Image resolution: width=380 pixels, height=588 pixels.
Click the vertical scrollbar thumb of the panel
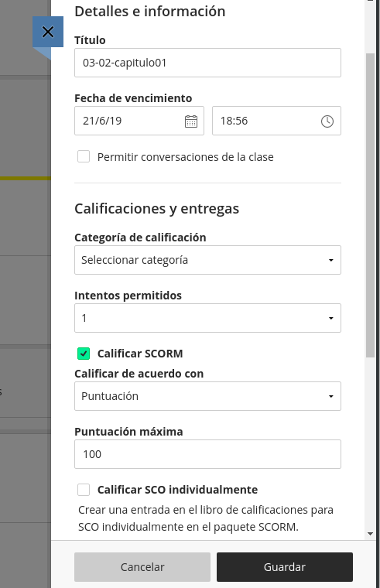click(370, 205)
